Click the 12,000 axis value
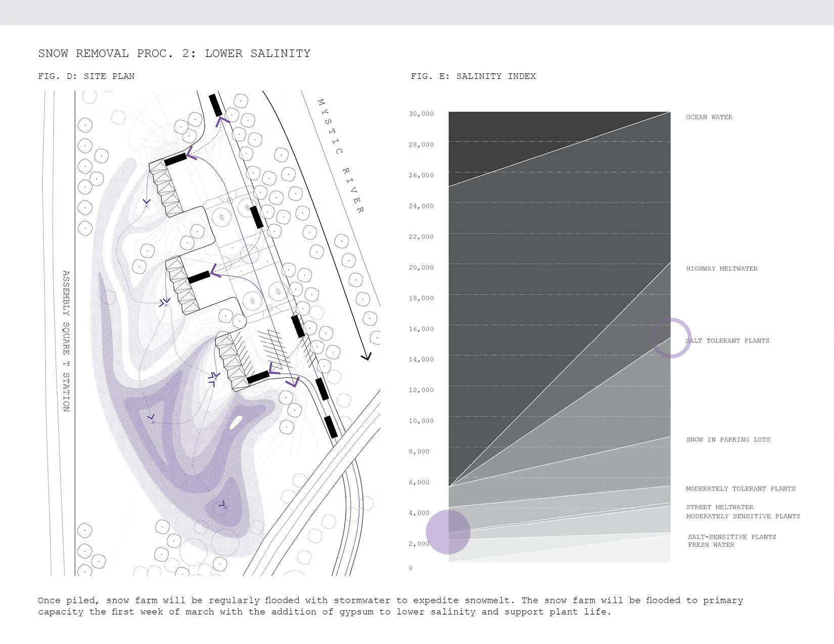 421,390
